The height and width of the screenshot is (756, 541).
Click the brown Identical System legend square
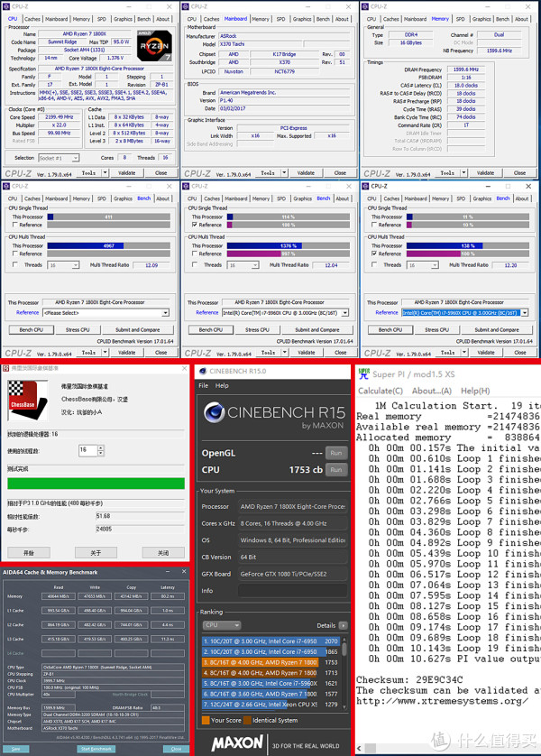point(247,720)
